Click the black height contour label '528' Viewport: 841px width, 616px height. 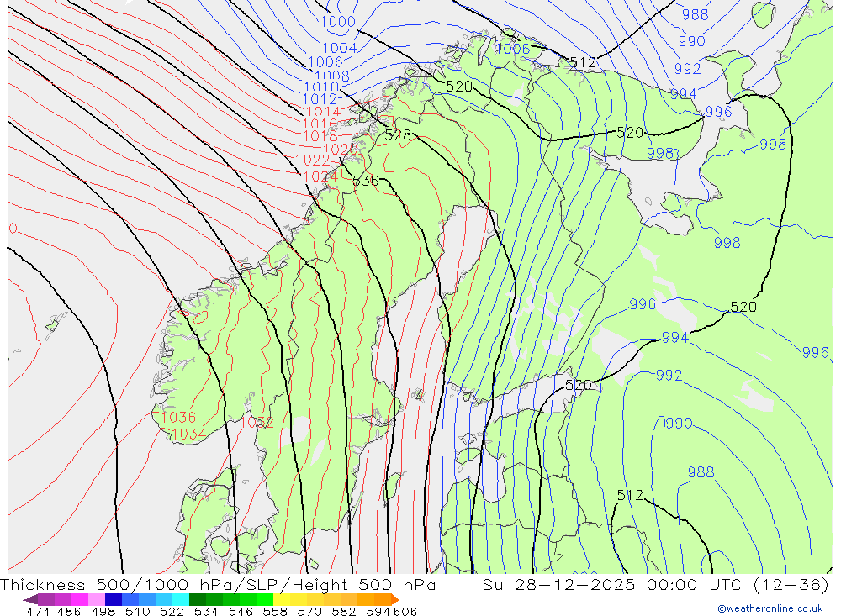(x=398, y=135)
